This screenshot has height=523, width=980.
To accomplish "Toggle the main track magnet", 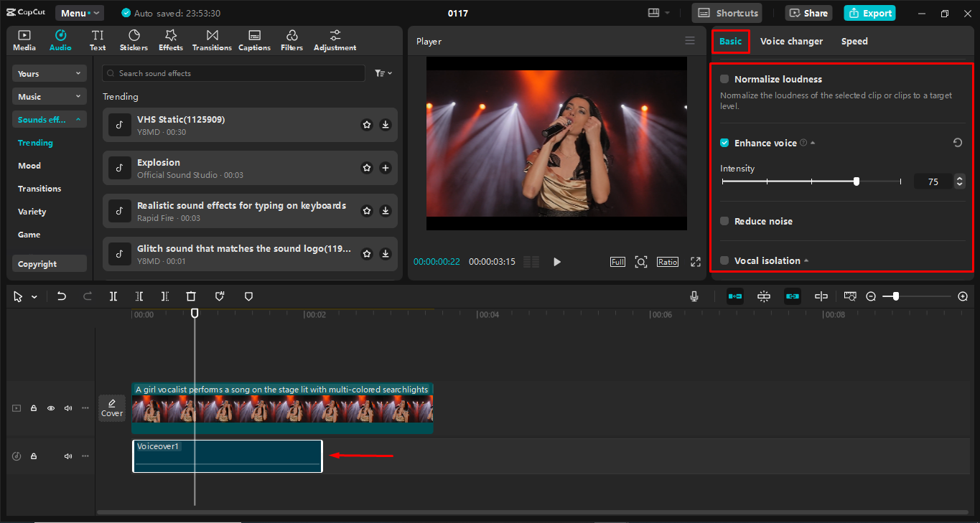I will [735, 296].
